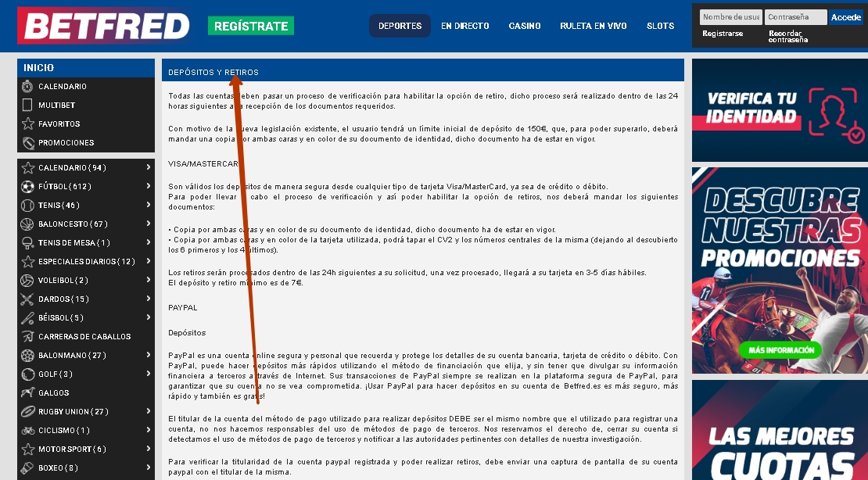Expand the Balonmano (27) category arrow
The width and height of the screenshot is (868, 480).
point(148,356)
